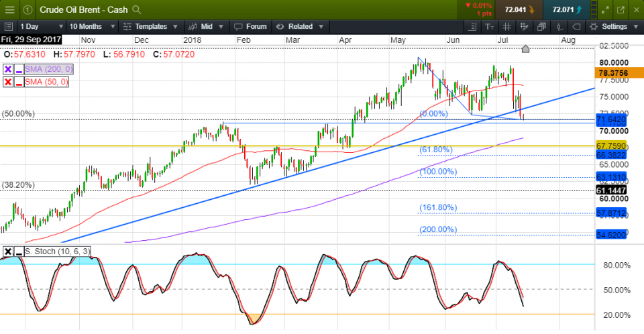Click the grey marker on time axis
The height and width of the screenshot is (334, 644).
click(x=525, y=49)
